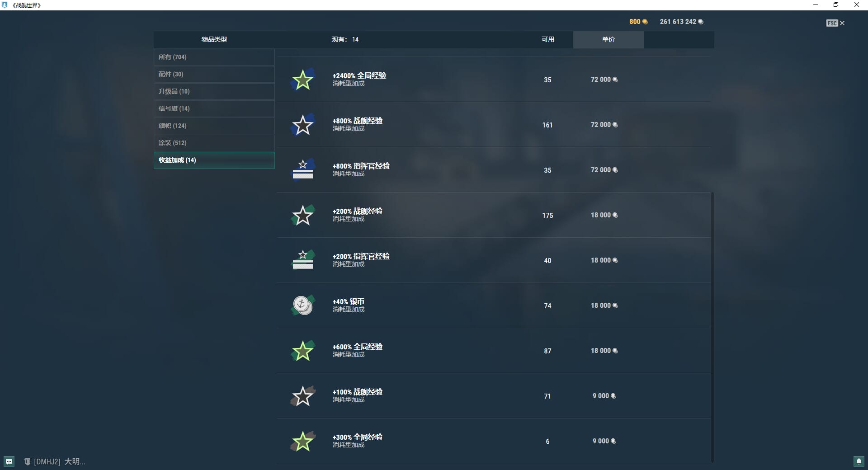Click the +800% commander XP rank icon
Image resolution: width=868 pixels, height=470 pixels.
[302, 169]
